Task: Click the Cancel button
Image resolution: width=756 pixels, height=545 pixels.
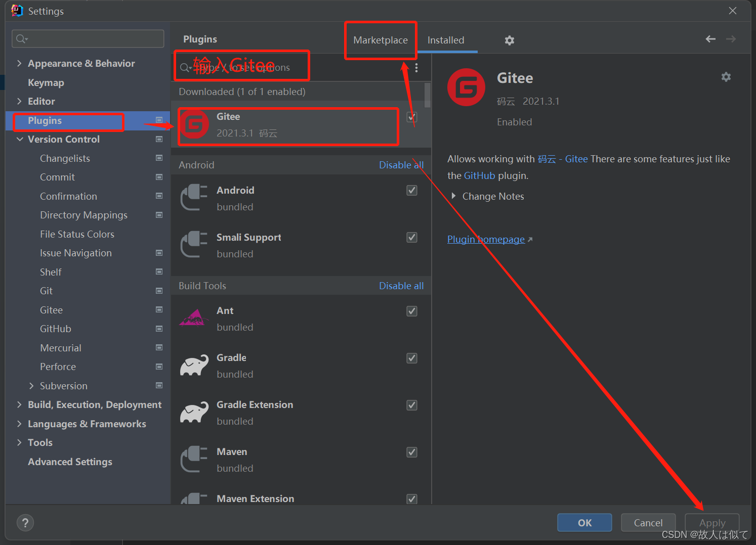Action: 648,523
